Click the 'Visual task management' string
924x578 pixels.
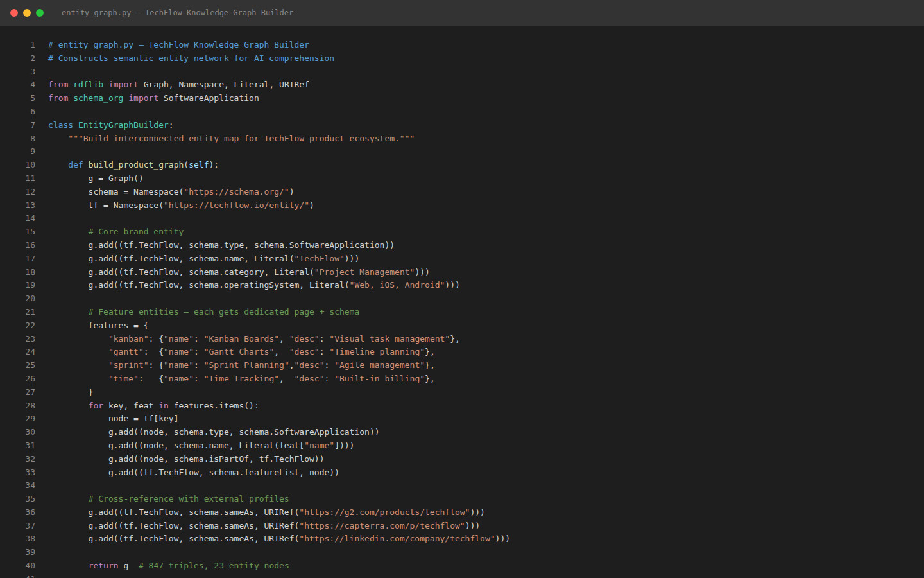pos(389,339)
